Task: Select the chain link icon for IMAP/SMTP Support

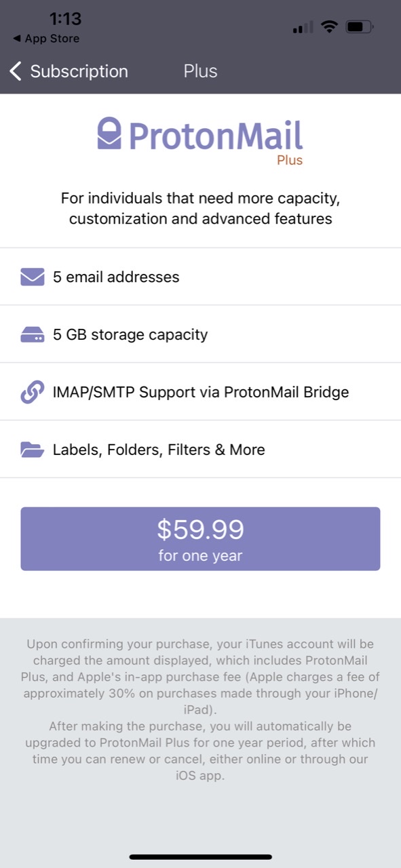Action: click(x=31, y=391)
